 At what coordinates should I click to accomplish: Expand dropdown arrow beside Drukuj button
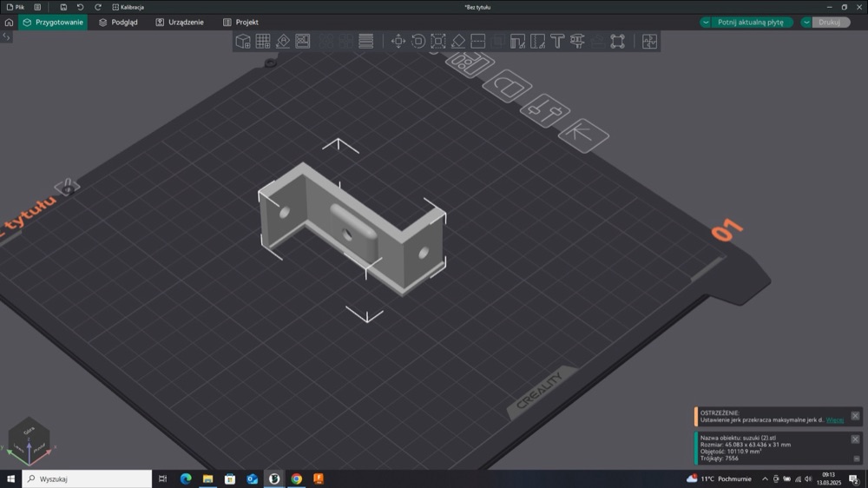tap(806, 23)
